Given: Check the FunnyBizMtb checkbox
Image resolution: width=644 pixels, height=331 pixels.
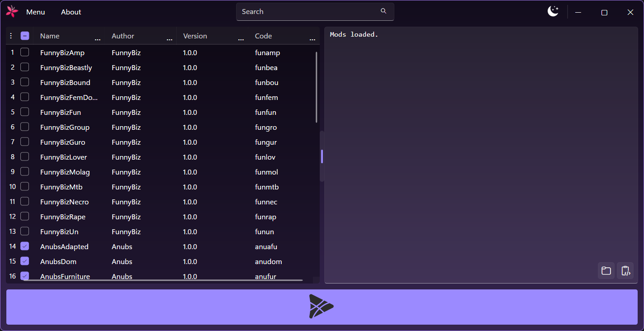Looking at the screenshot, I should [25, 187].
